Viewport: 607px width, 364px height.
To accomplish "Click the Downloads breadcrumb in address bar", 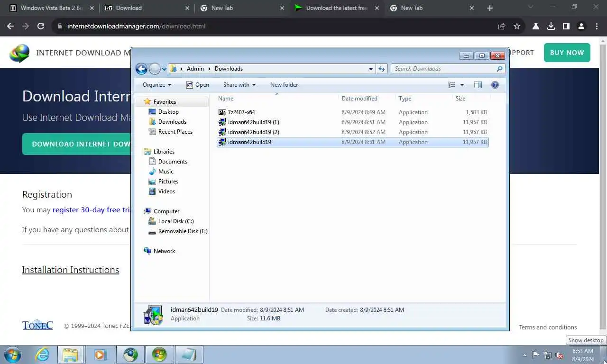I will coord(229,69).
